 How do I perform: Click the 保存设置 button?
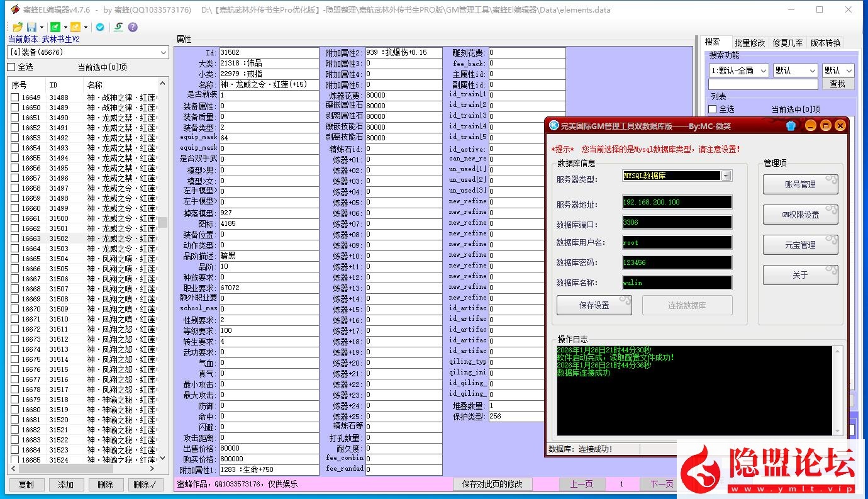[594, 305]
